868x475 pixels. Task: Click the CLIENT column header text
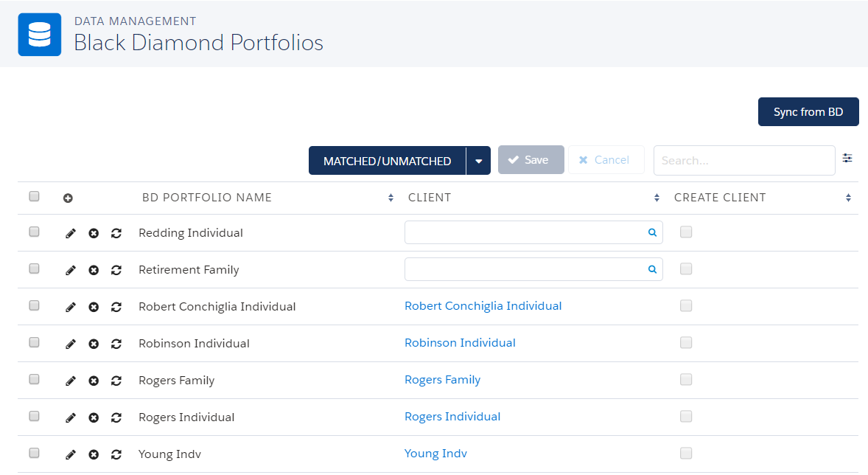coord(430,198)
